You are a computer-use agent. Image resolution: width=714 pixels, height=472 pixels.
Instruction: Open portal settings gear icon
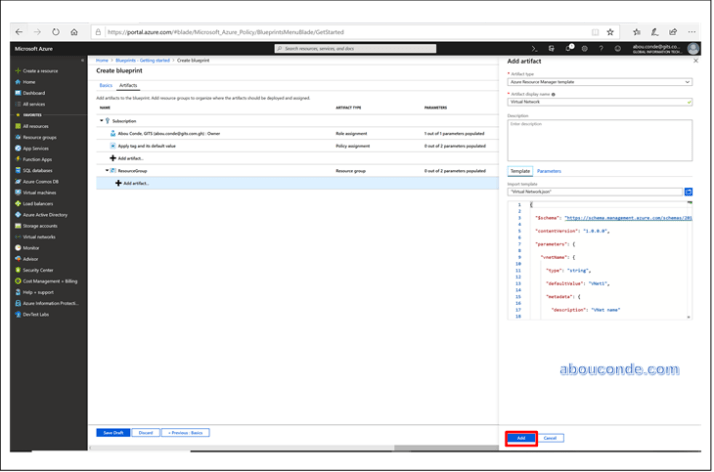point(583,47)
